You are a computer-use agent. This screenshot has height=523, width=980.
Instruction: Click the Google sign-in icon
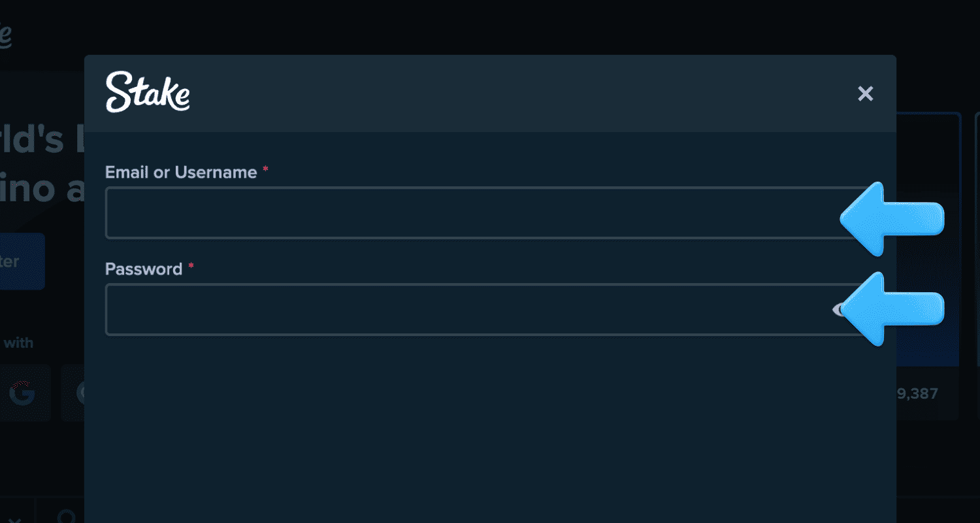[22, 393]
